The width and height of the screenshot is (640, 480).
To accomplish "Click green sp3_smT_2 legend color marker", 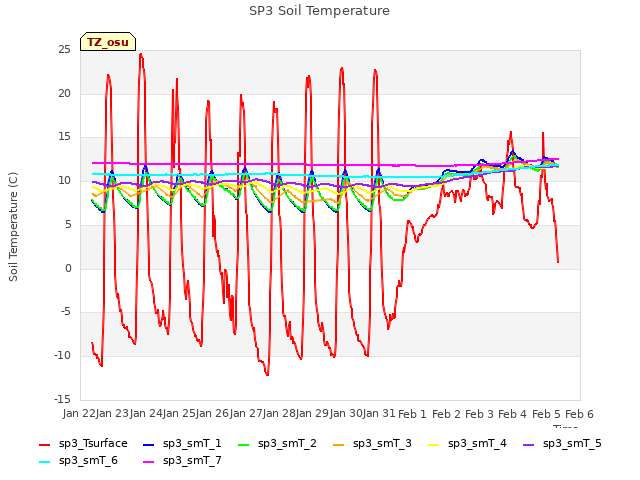I will tap(244, 445).
